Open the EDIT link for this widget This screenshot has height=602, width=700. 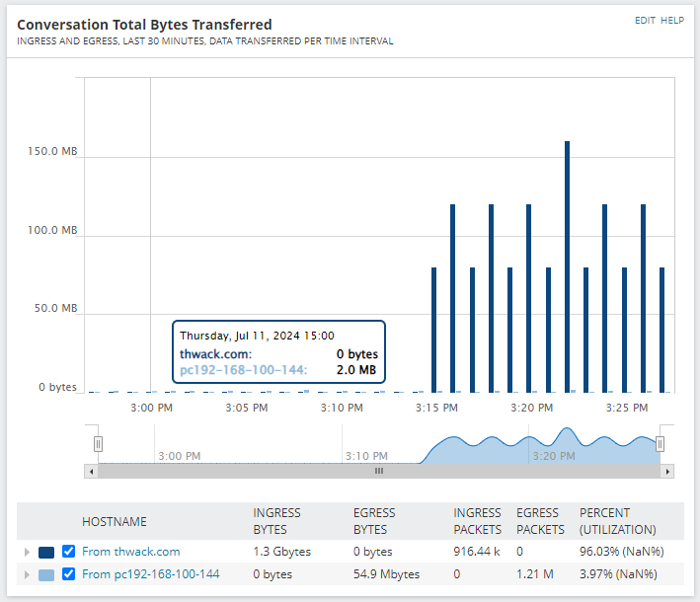pos(646,20)
